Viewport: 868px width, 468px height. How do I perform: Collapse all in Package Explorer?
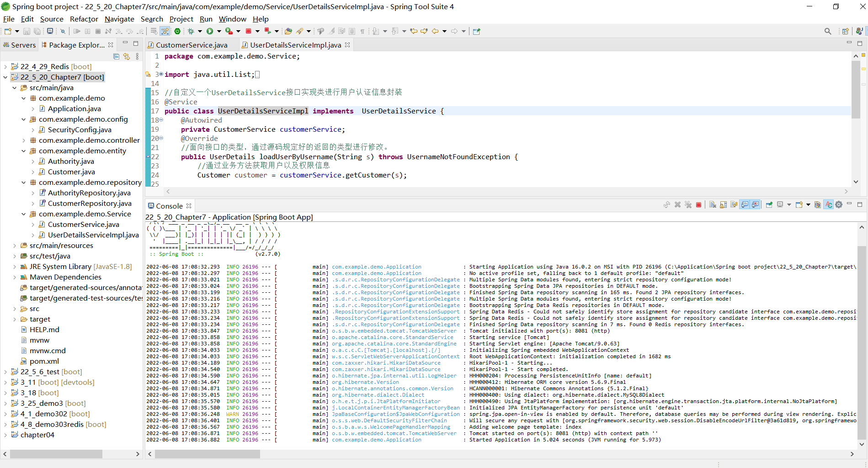116,56
